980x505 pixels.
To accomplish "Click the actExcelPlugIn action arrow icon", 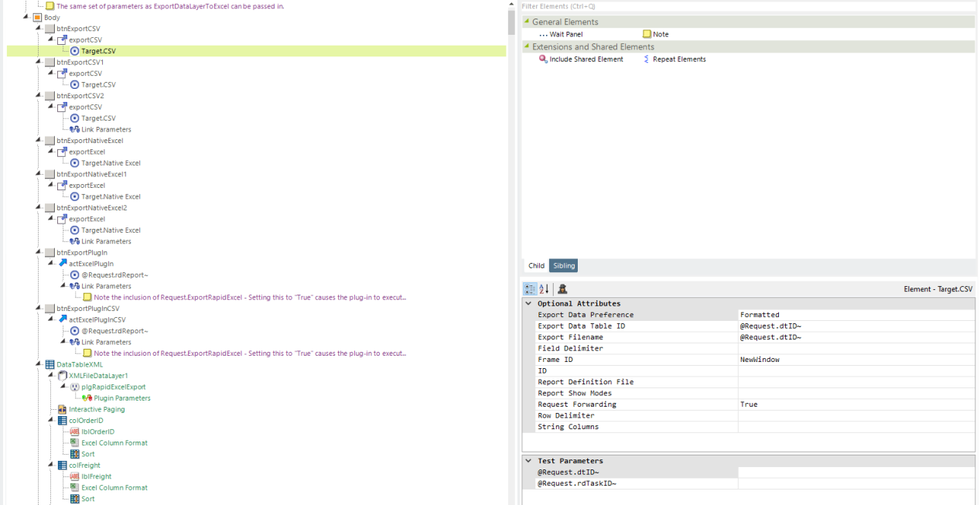I will click(x=63, y=264).
